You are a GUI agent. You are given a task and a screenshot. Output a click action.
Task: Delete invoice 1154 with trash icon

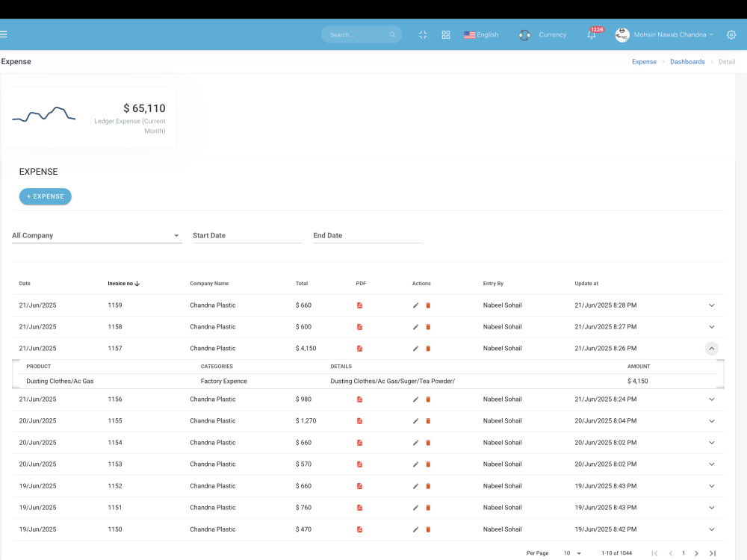[428, 443]
